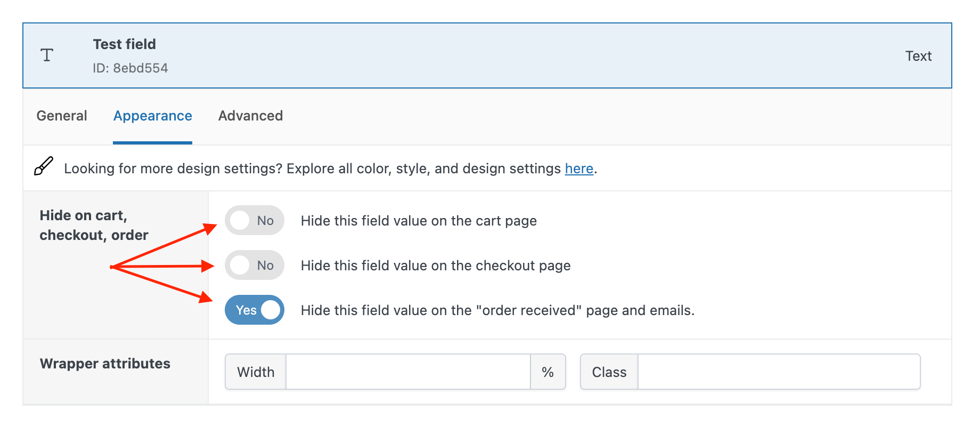Click the "Width" prefix label

tap(256, 372)
